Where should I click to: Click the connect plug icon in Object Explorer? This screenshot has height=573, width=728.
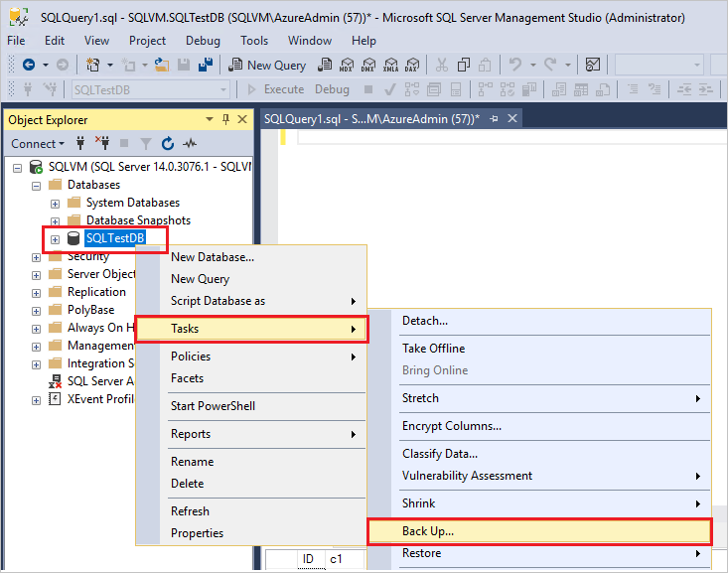[x=80, y=143]
